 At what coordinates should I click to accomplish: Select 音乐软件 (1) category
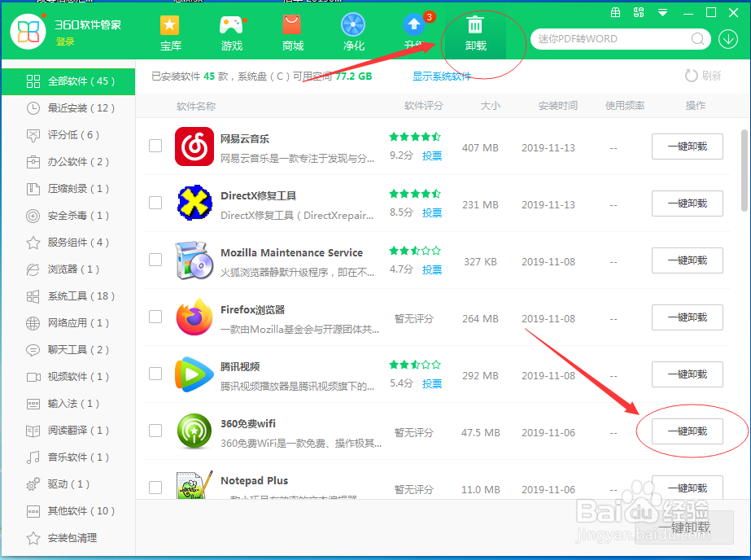[68, 457]
